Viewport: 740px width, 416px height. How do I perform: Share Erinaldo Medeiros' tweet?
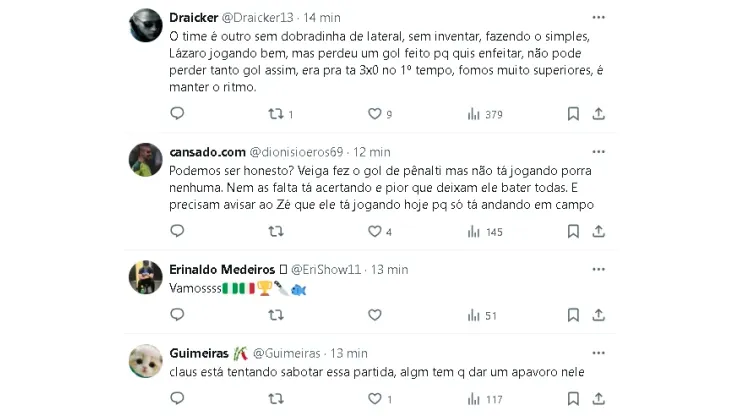click(598, 315)
